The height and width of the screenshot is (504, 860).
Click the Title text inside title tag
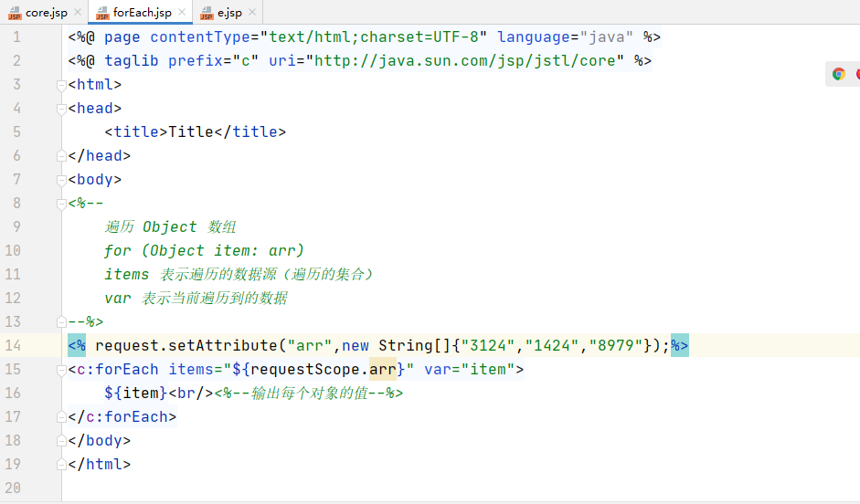[x=191, y=131]
